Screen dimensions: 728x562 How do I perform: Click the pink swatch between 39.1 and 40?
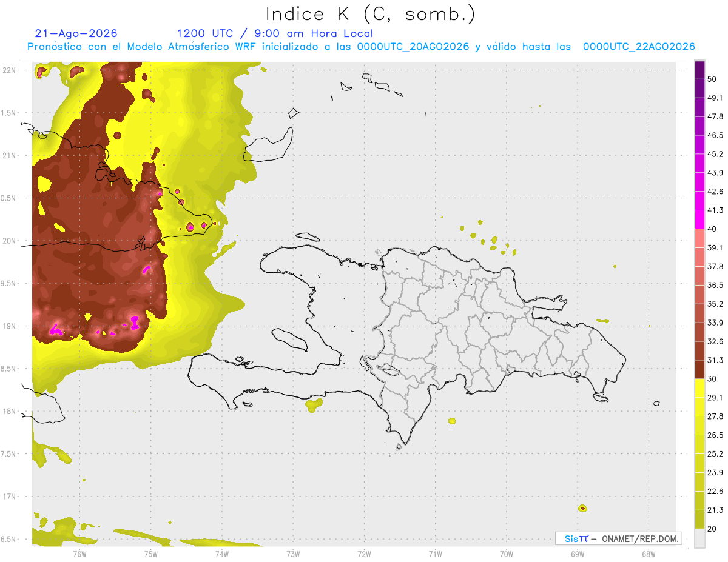(700, 239)
